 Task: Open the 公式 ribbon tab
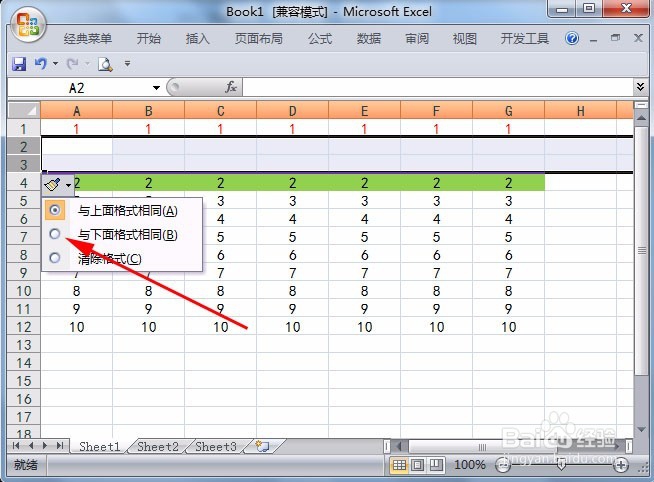point(320,39)
